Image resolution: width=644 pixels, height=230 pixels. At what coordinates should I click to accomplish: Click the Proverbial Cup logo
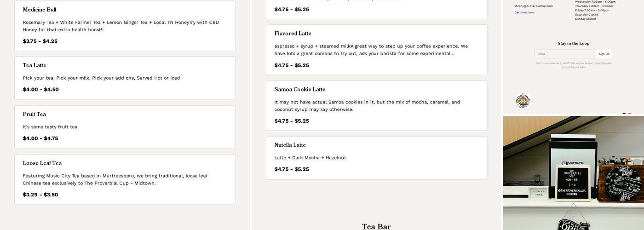point(523,101)
